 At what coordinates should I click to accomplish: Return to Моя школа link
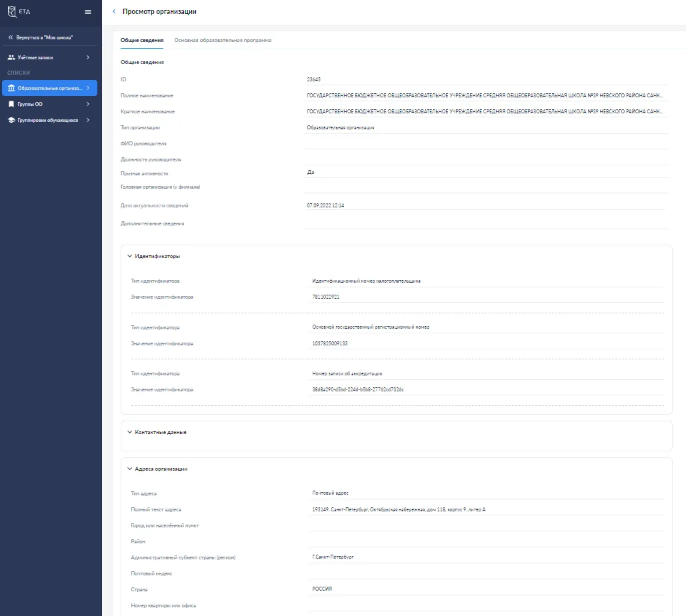point(45,37)
